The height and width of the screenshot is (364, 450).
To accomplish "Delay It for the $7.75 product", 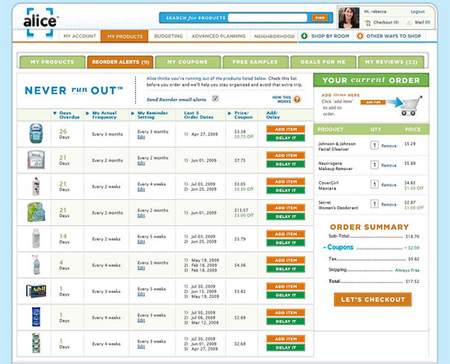I will click(286, 164).
